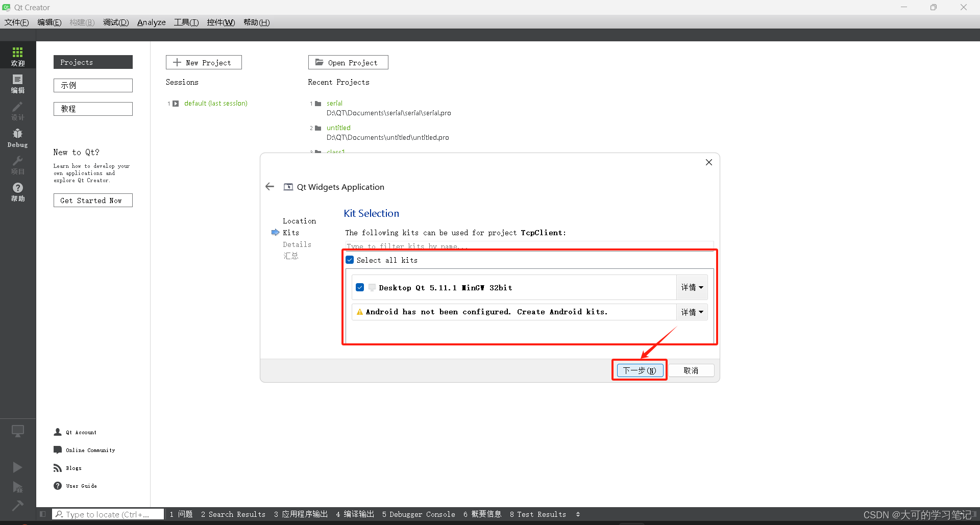The height and width of the screenshot is (525, 980).
Task: Open the Projects (项目) mode
Action: [18, 164]
